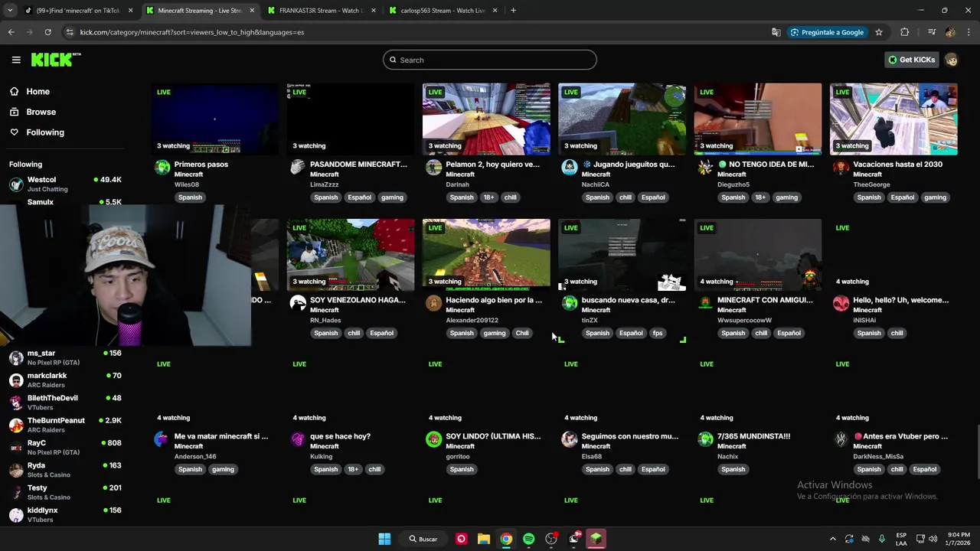Go to Browse in Kick sidebar
This screenshot has width=980, height=551.
pos(41,112)
